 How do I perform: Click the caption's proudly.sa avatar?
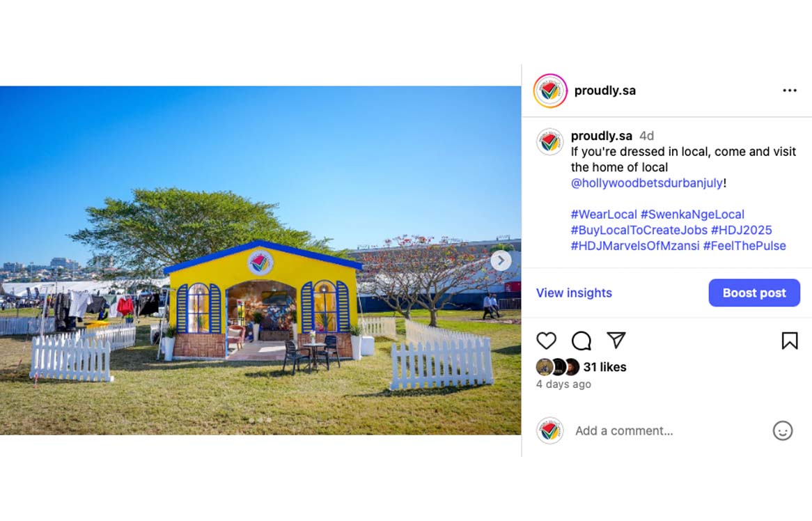coord(549,142)
